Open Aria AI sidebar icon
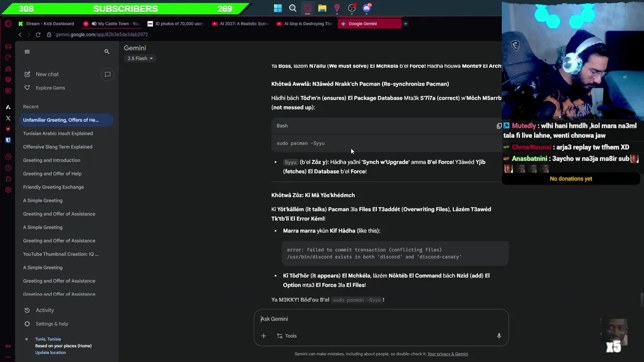The width and height of the screenshot is (644, 362). click(x=8, y=107)
